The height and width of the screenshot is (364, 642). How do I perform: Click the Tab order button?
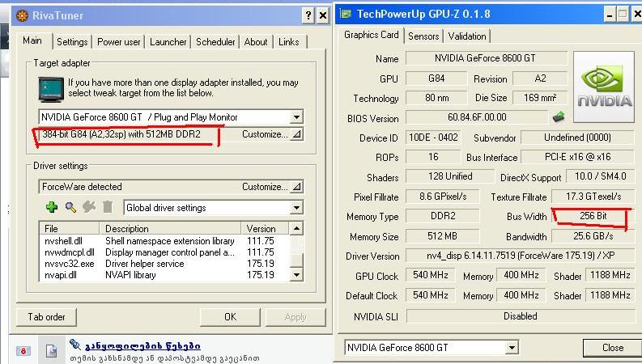46,317
